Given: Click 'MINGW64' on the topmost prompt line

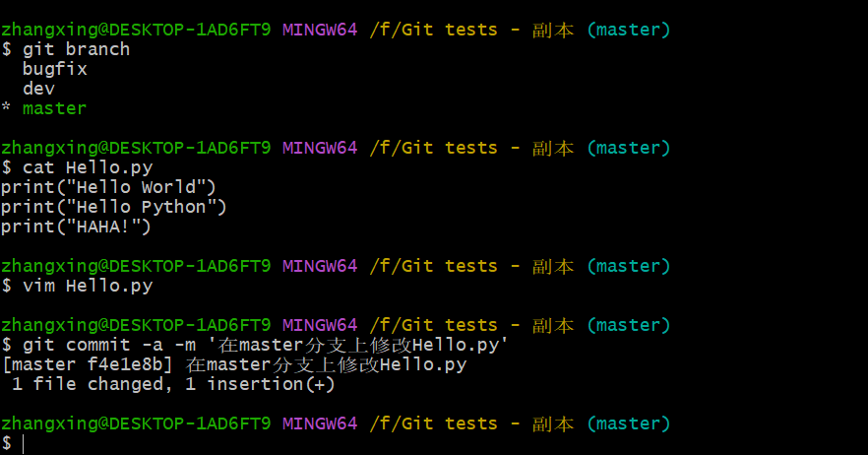Looking at the screenshot, I should [x=320, y=30].
